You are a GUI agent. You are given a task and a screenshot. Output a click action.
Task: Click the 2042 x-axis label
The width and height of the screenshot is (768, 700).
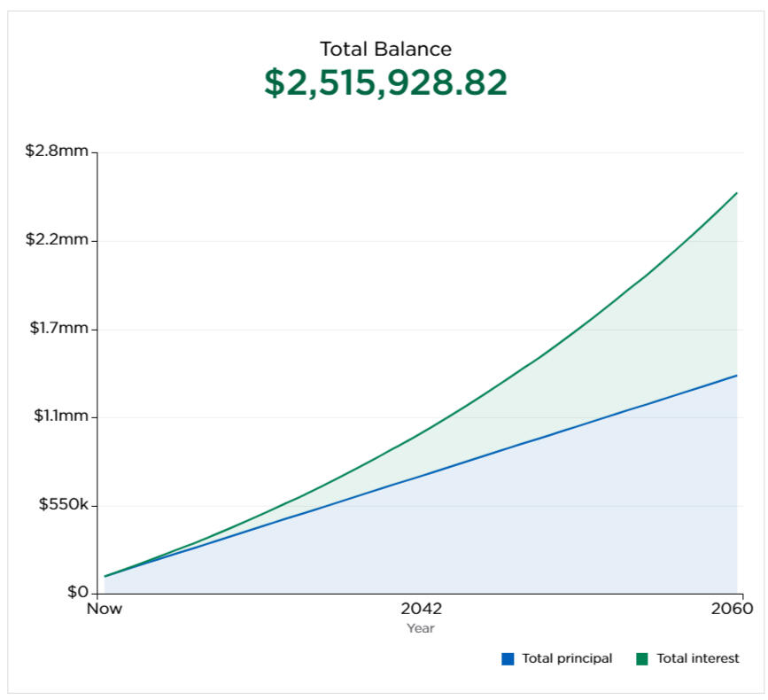coord(421,609)
